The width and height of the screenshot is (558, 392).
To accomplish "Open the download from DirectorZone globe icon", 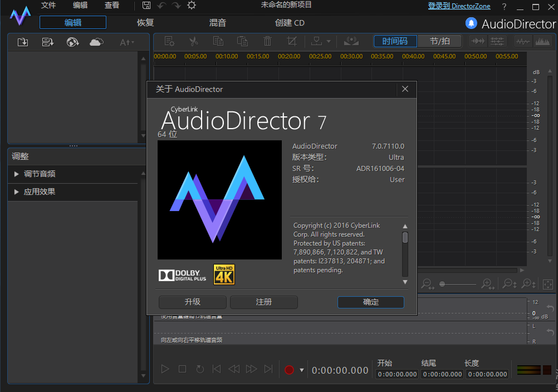I will point(72,41).
